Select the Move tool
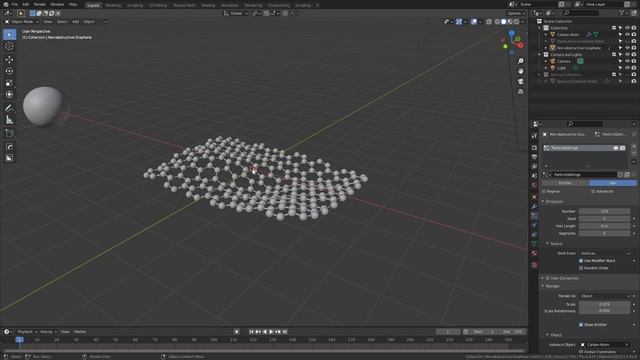 click(9, 60)
